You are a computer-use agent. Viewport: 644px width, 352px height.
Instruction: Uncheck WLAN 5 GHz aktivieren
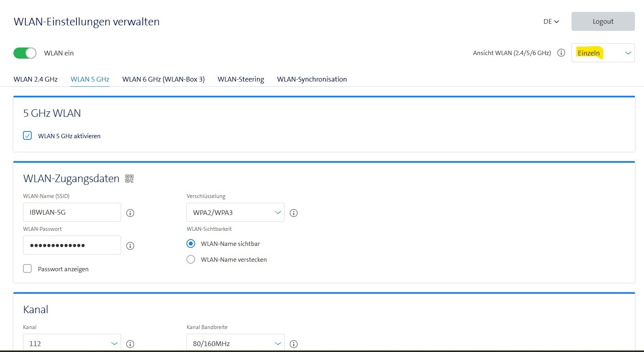coord(27,136)
